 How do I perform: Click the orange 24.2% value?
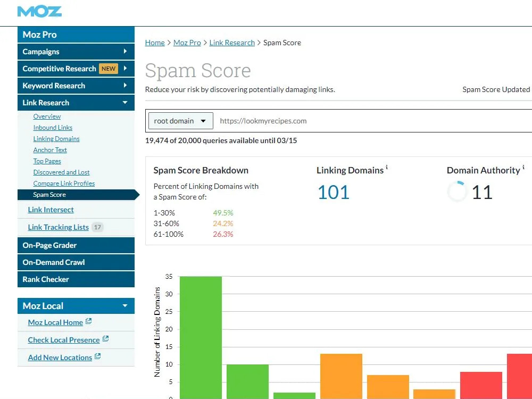coord(223,223)
